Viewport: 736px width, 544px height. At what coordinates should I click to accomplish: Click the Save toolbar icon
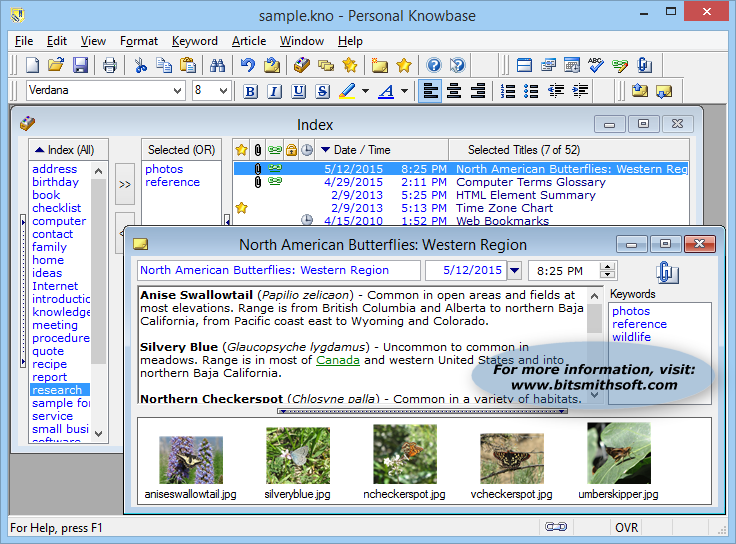coord(80,66)
